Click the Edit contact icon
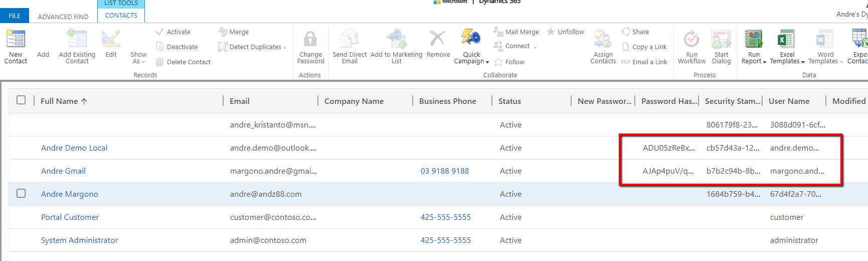Viewport: 868px width, 261px height. tap(111, 39)
